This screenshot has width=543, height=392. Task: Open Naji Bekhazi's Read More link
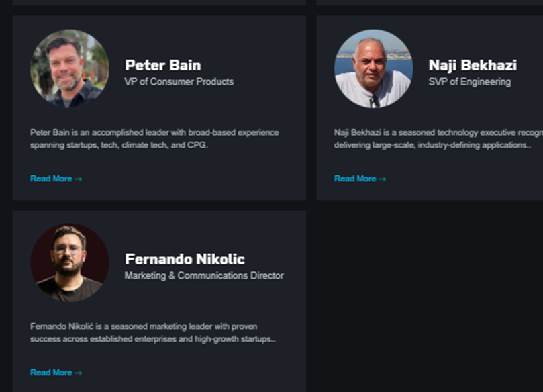click(355, 179)
